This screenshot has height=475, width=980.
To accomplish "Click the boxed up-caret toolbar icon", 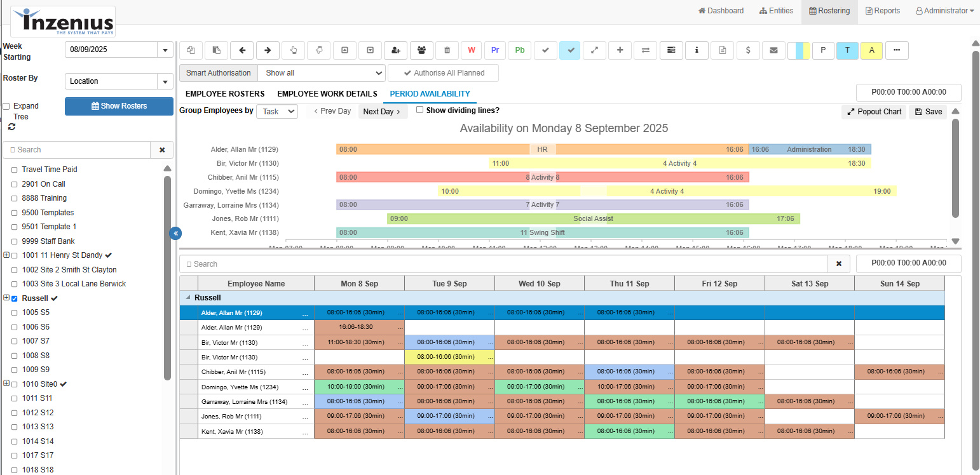I will [x=344, y=50].
